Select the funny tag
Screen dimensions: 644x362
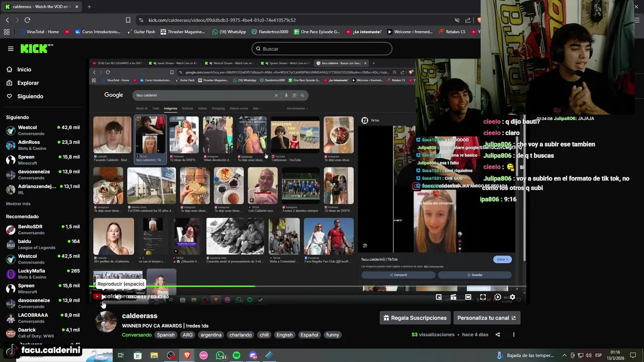333,335
